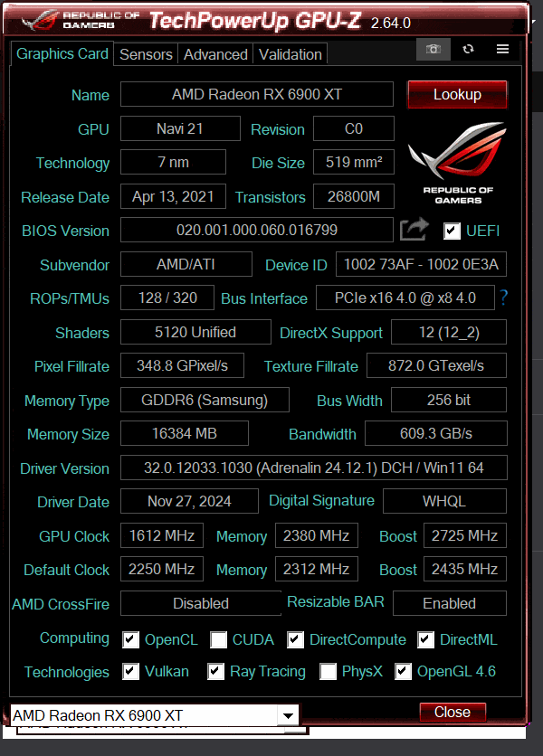Toggle the Vulkan checkbox
This screenshot has width=543, height=756.
pos(130,671)
